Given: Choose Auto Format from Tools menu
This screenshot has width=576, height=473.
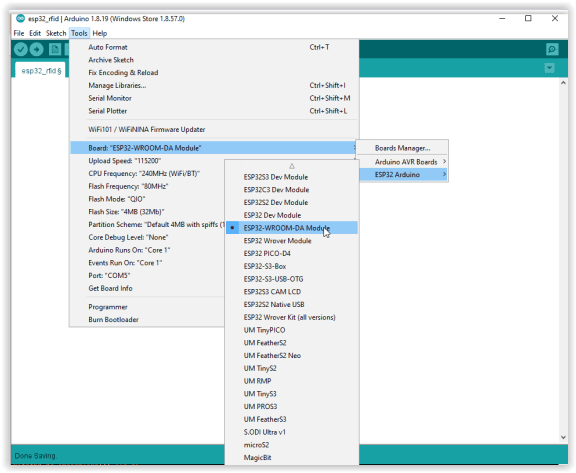Looking at the screenshot, I should tap(214, 47).
